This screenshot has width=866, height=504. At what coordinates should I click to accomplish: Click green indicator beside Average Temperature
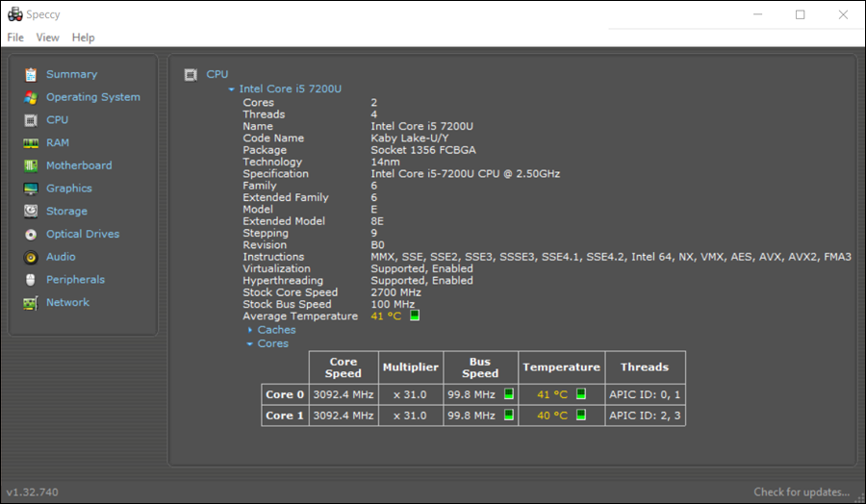(415, 315)
